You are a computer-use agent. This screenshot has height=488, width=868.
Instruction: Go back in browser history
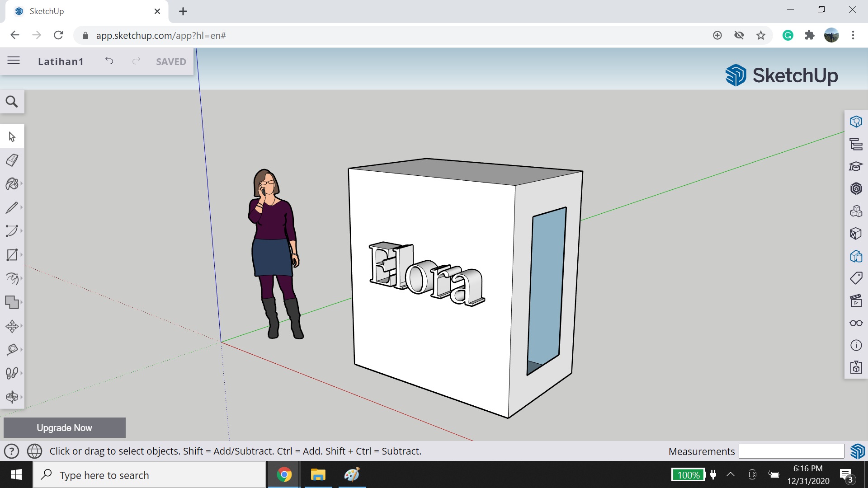click(15, 35)
